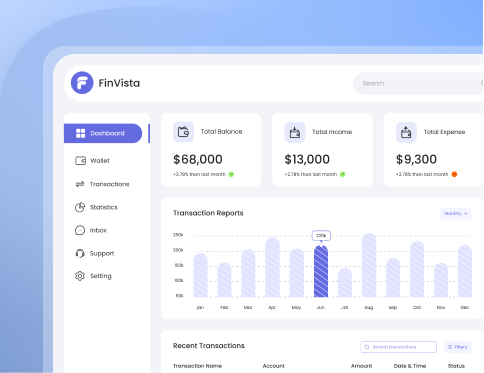Select the Aug bar in chart
This screenshot has width=484, height=373.
[x=369, y=265]
